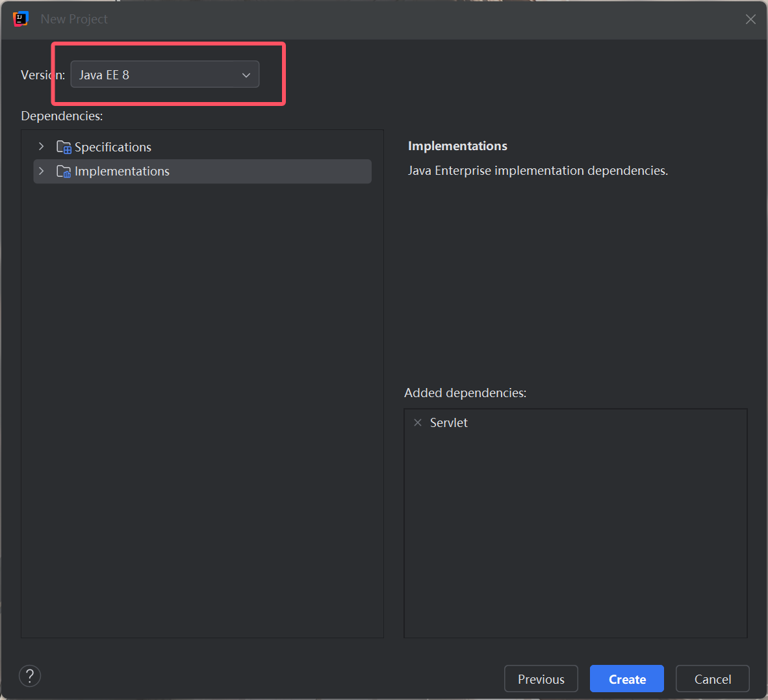Click the 'Added dependencies:' label
Viewport: 768px width, 700px height.
pos(465,393)
